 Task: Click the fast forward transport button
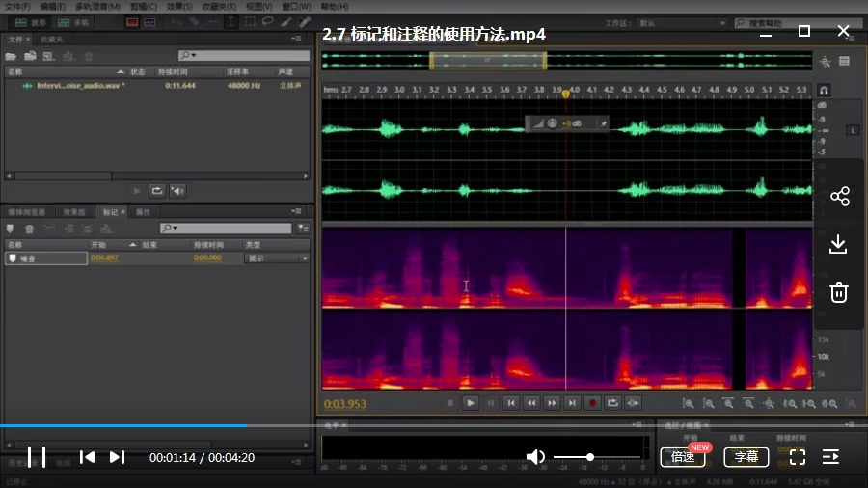(x=552, y=403)
